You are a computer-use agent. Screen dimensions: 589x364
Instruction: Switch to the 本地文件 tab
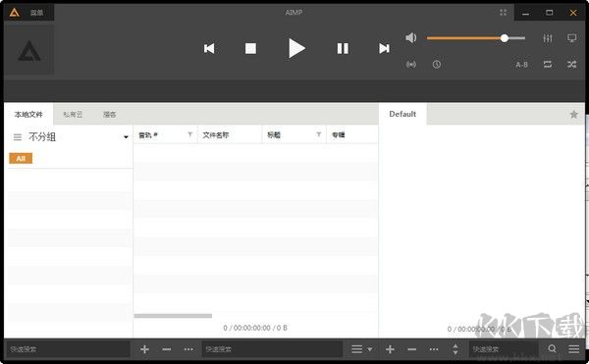coord(28,114)
